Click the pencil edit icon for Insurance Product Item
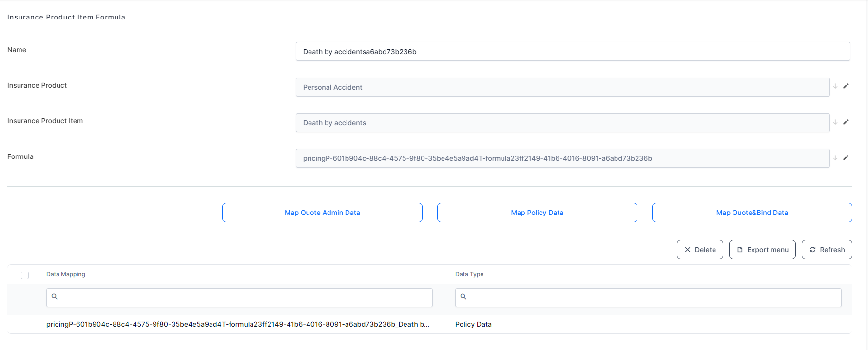 click(846, 122)
